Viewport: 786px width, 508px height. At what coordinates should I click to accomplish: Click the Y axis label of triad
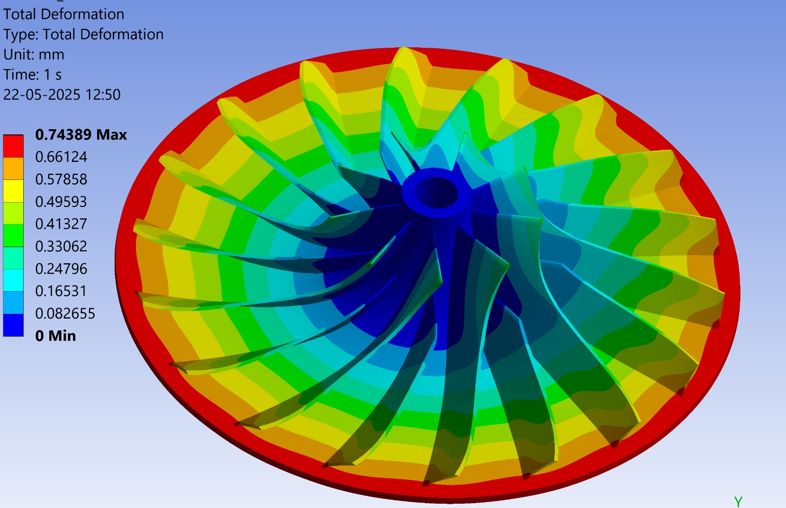coord(738,501)
